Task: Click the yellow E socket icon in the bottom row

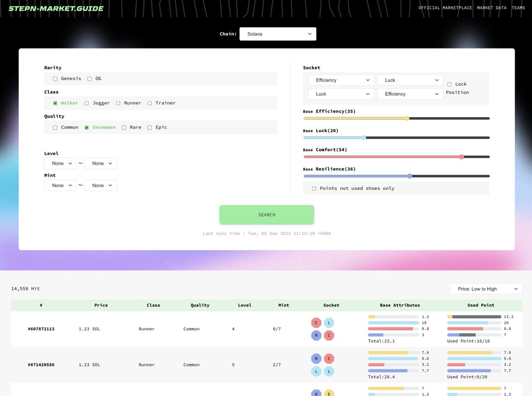Action: click(329, 393)
